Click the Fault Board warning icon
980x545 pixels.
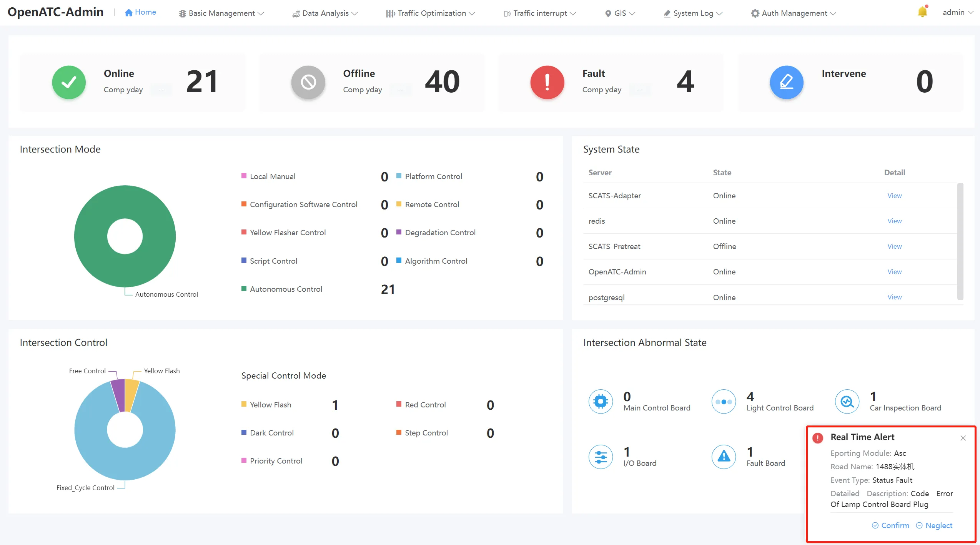pyautogui.click(x=724, y=457)
